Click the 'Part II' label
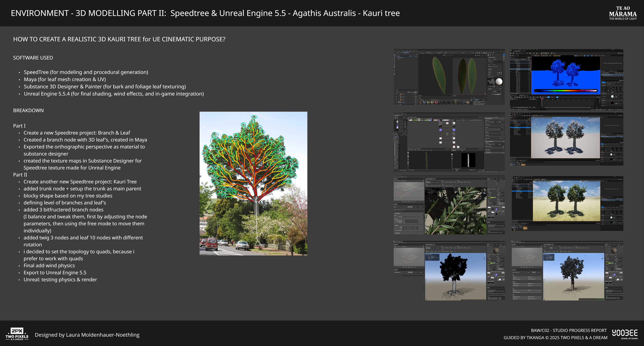The image size is (644, 346). [x=20, y=175]
